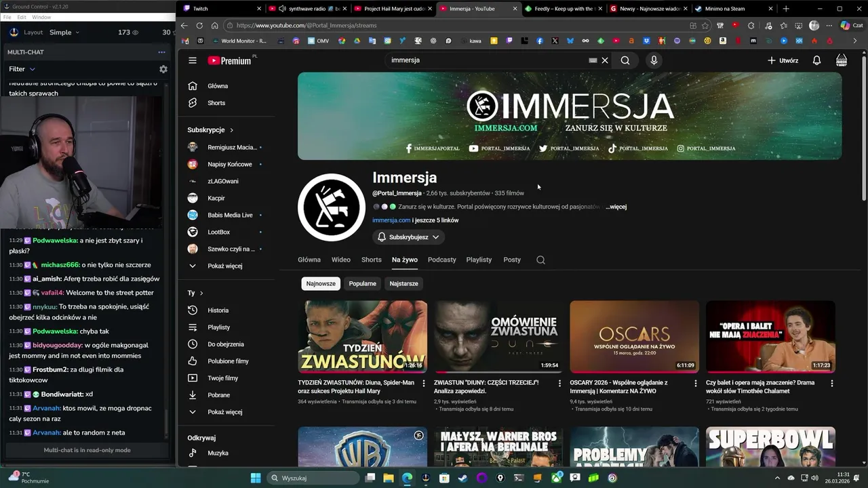This screenshot has height=488, width=868.
Task: Open Steam from the taskbar
Action: [462, 478]
